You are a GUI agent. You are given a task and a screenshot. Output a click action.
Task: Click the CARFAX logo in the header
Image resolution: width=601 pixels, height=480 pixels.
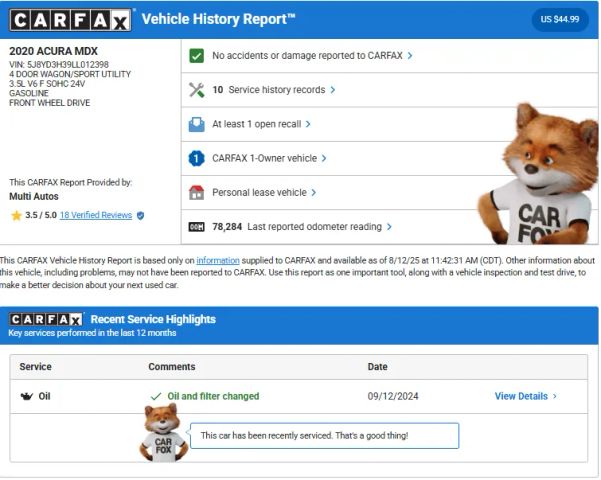(69, 20)
